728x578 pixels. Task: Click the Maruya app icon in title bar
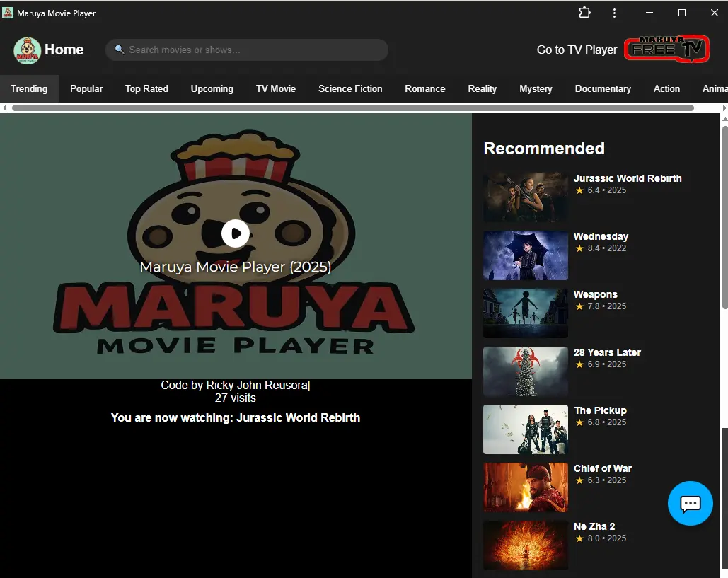(x=8, y=13)
